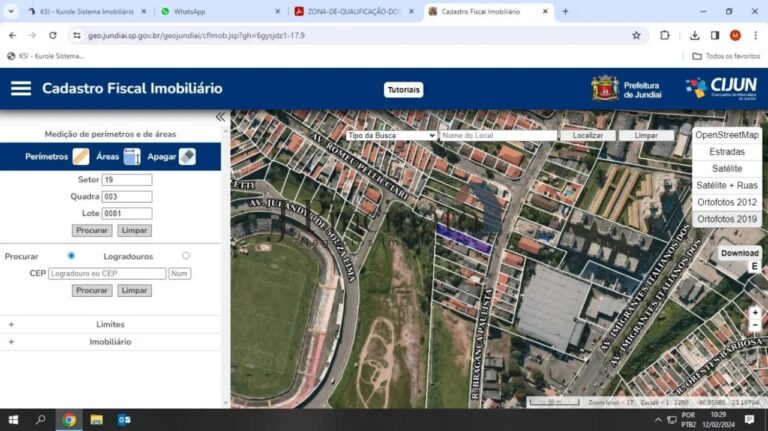Click the Apagar eraser icon

pyautogui.click(x=187, y=157)
